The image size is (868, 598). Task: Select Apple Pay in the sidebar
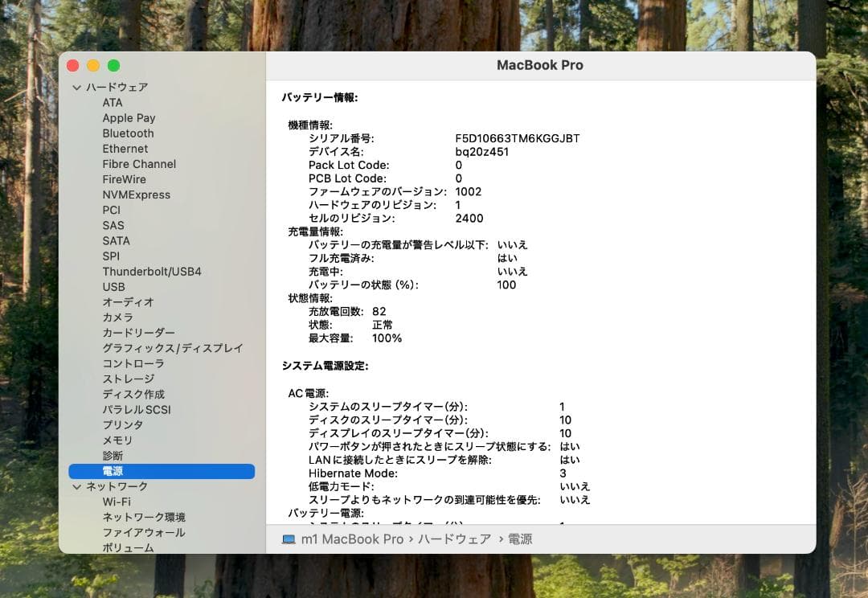click(129, 118)
